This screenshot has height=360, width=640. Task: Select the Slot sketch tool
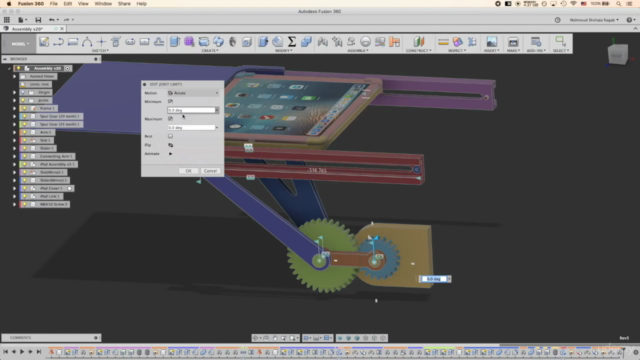(130, 42)
